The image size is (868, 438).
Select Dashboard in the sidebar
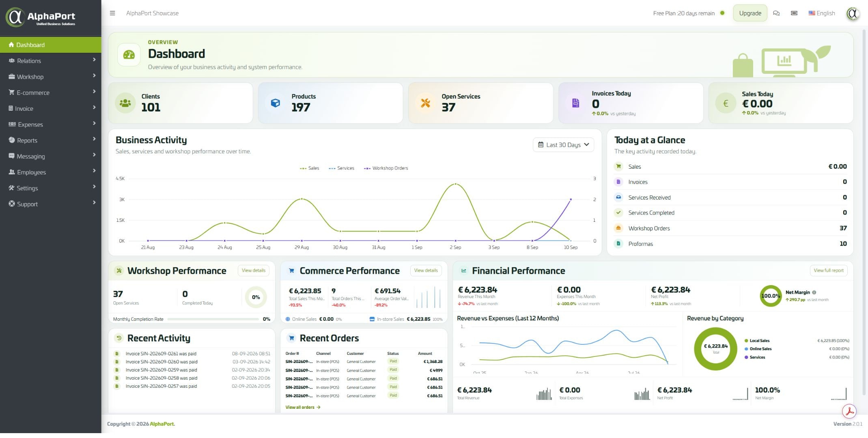51,45
